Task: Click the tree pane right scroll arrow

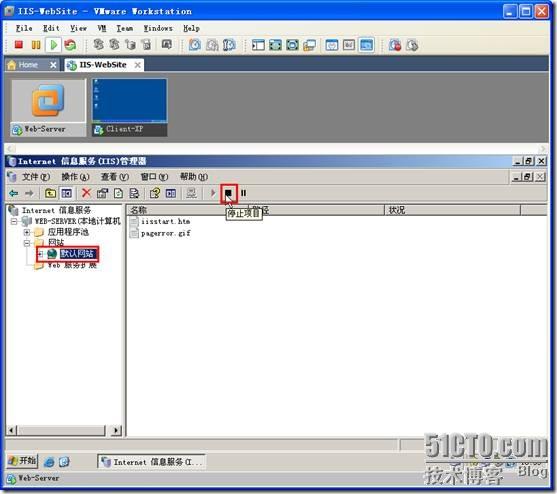Action: pos(116,430)
